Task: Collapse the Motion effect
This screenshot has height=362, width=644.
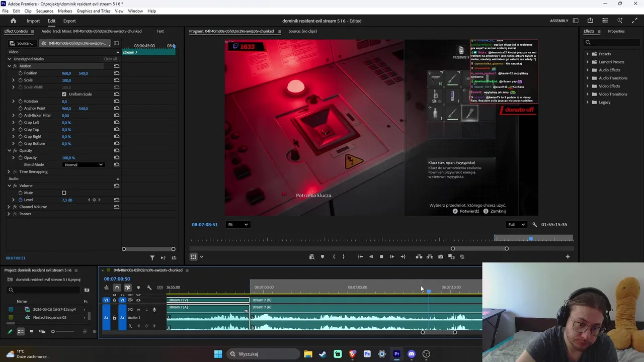Action: coord(9,66)
